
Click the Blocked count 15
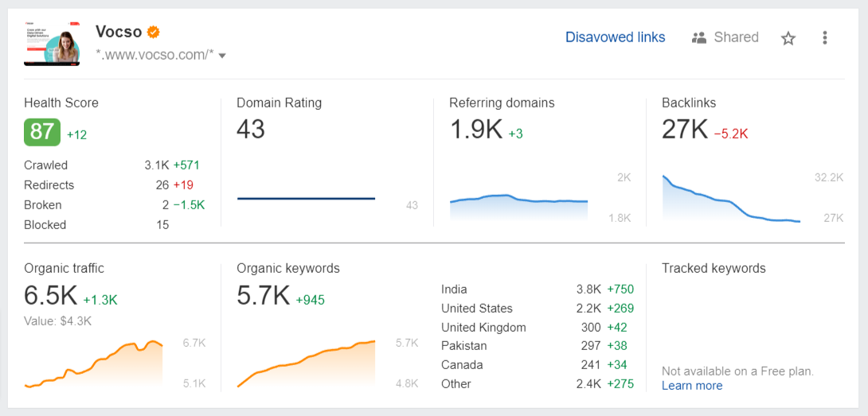click(162, 224)
